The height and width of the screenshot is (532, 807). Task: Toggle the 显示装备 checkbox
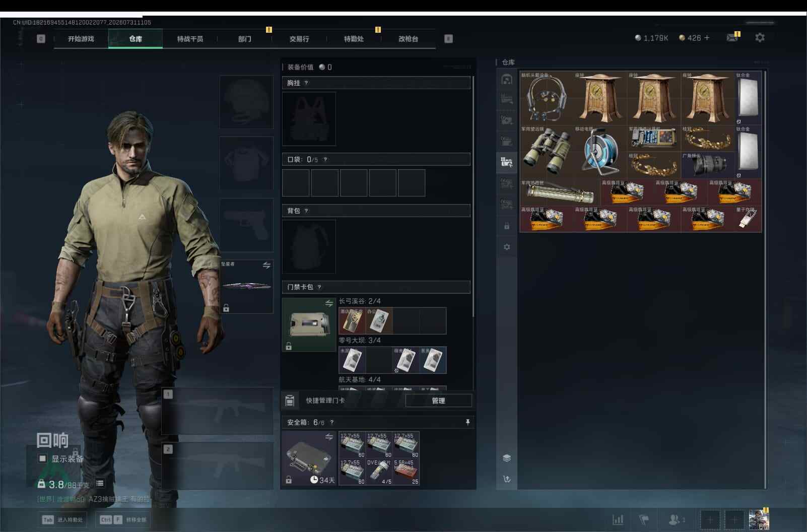click(x=43, y=458)
